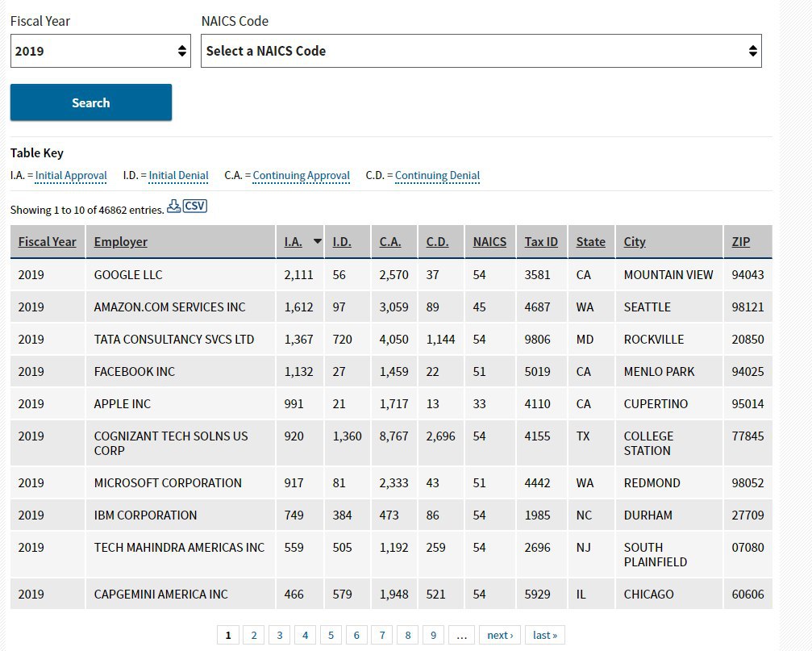Sort by the C.D. column header

pos(438,242)
